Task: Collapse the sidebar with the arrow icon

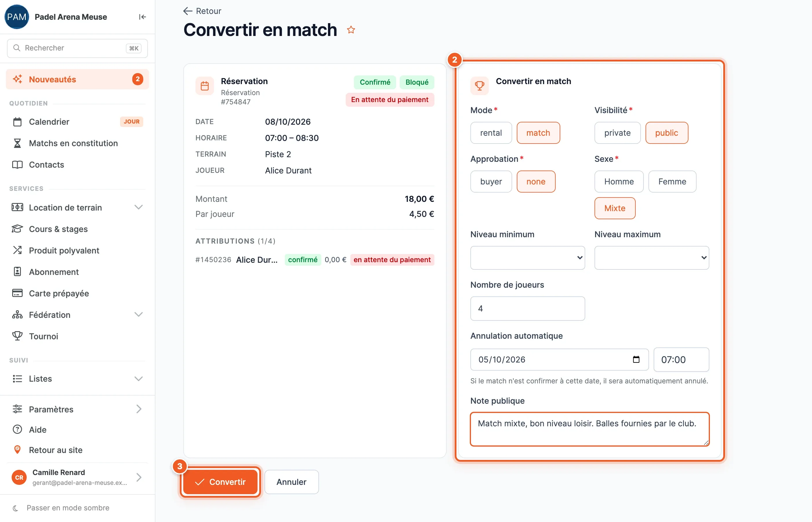Action: tap(142, 17)
